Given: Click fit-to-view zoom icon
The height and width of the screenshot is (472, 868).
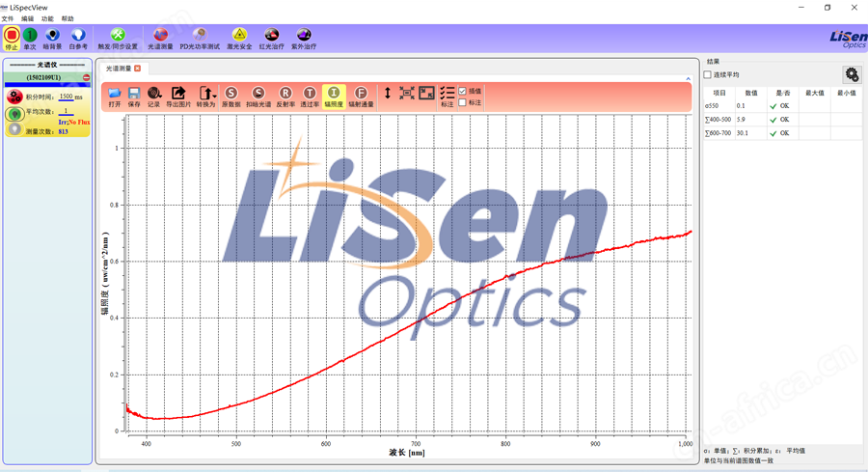Looking at the screenshot, I should [407, 93].
